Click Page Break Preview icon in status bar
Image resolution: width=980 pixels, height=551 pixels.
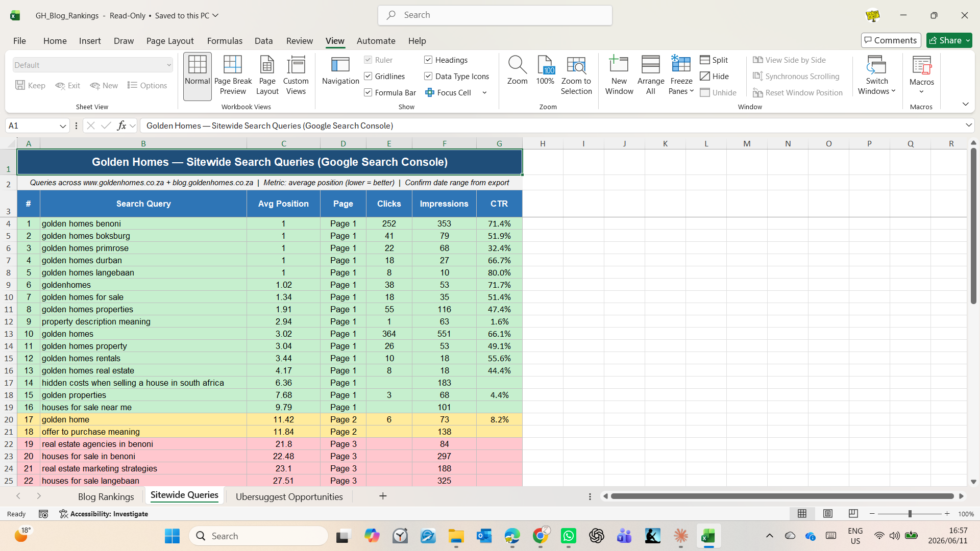[853, 514]
